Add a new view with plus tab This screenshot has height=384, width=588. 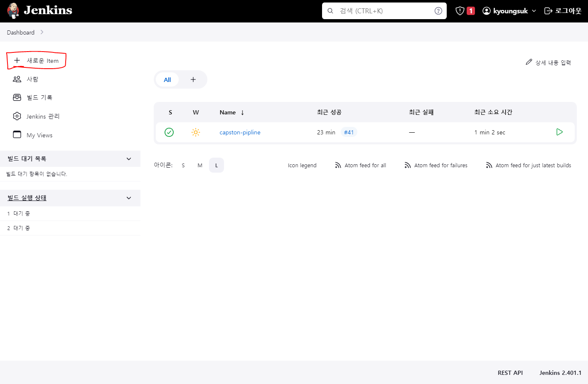point(193,79)
